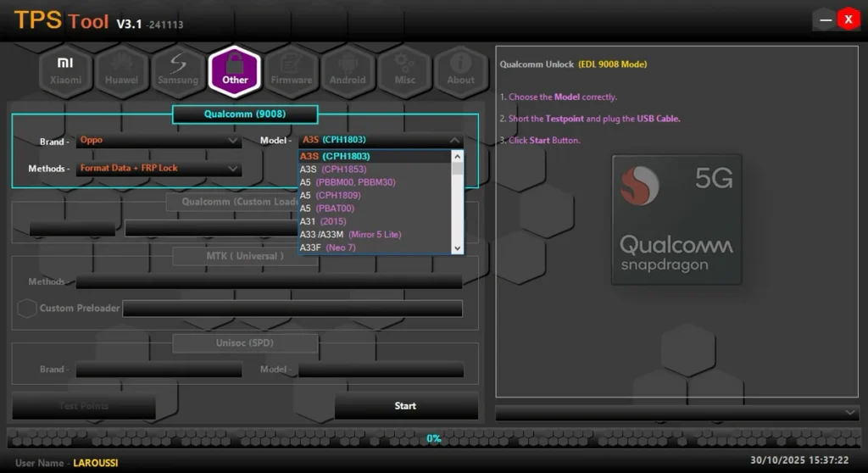This screenshot has width=868, height=473.
Task: Select the Huawei hexagon icon
Action: (x=121, y=70)
